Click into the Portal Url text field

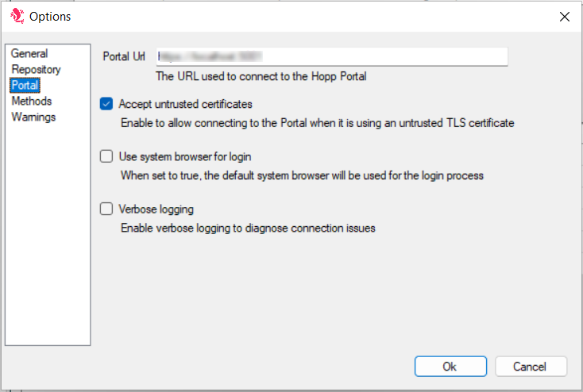(x=331, y=57)
